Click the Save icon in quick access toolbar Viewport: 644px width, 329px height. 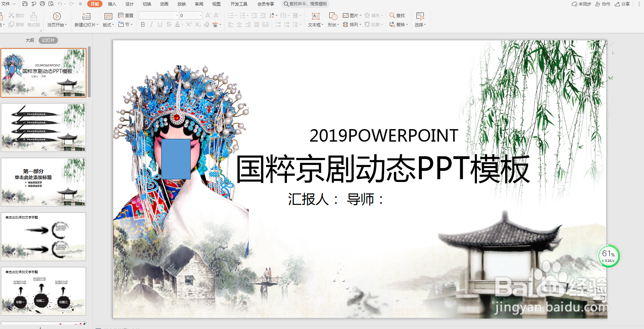tap(25, 4)
